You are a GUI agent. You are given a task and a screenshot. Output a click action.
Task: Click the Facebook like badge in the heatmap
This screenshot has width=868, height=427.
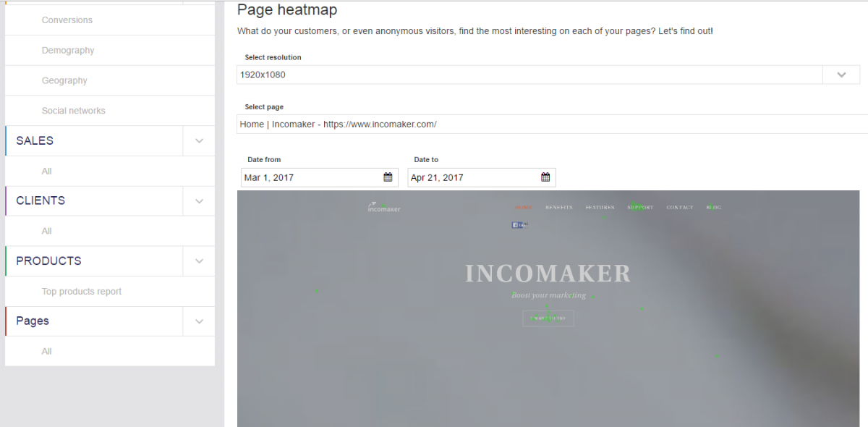(x=520, y=225)
